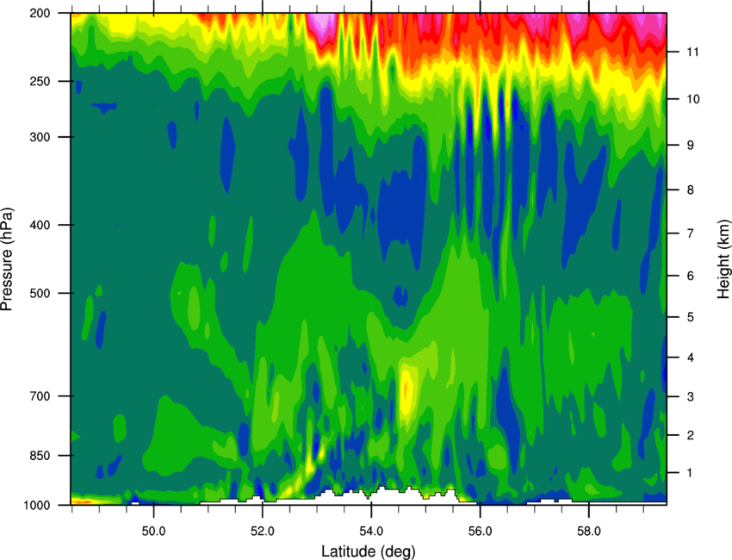Select the 6 km height tick label
The width and height of the screenshot is (732, 560).
click(690, 276)
